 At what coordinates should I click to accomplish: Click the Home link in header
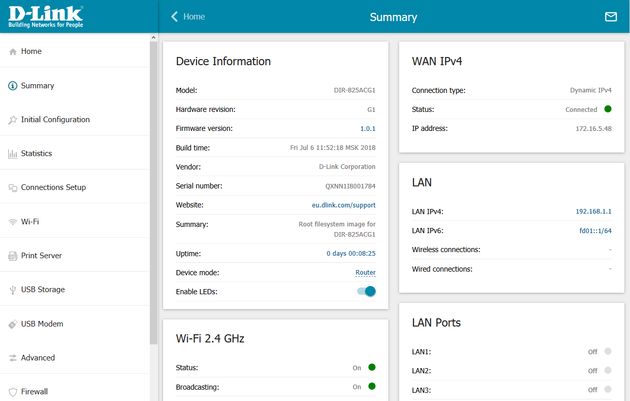[x=194, y=16]
